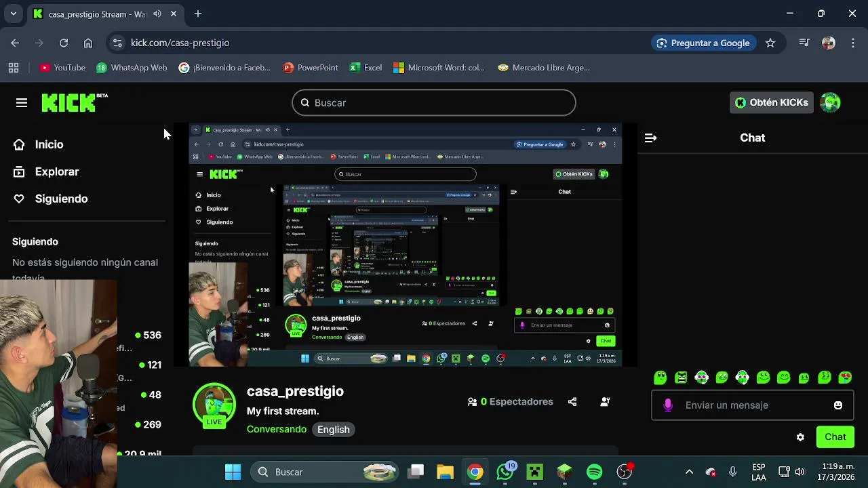868x488 pixels.
Task: Open WhatsApp from the taskbar
Action: pos(505,472)
